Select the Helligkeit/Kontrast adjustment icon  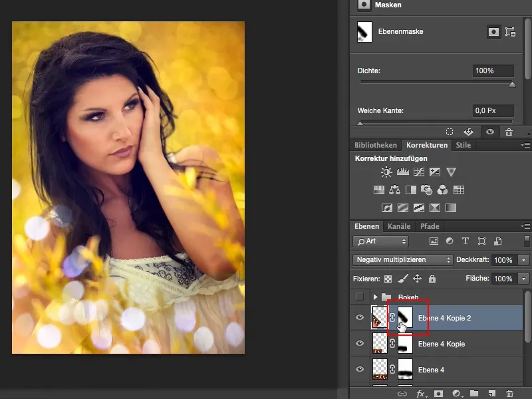coord(386,172)
